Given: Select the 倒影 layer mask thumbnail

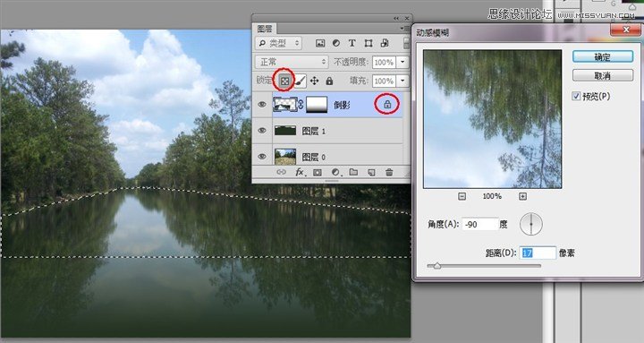Looking at the screenshot, I should point(317,105).
